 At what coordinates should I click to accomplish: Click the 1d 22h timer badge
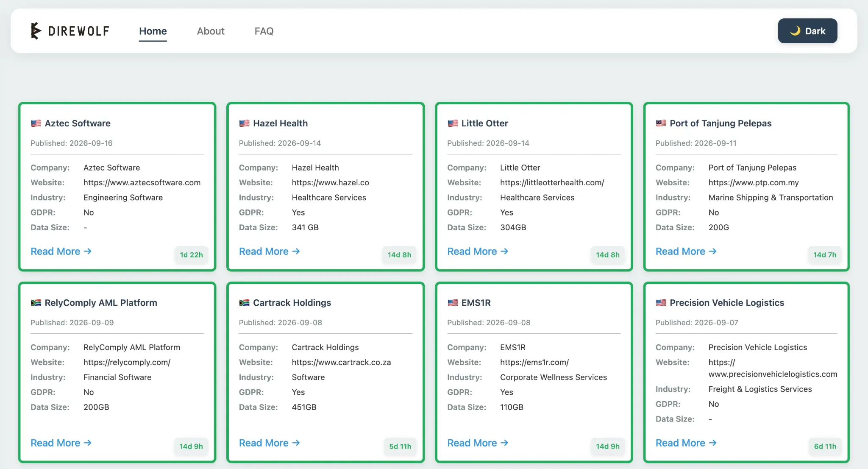(x=191, y=255)
